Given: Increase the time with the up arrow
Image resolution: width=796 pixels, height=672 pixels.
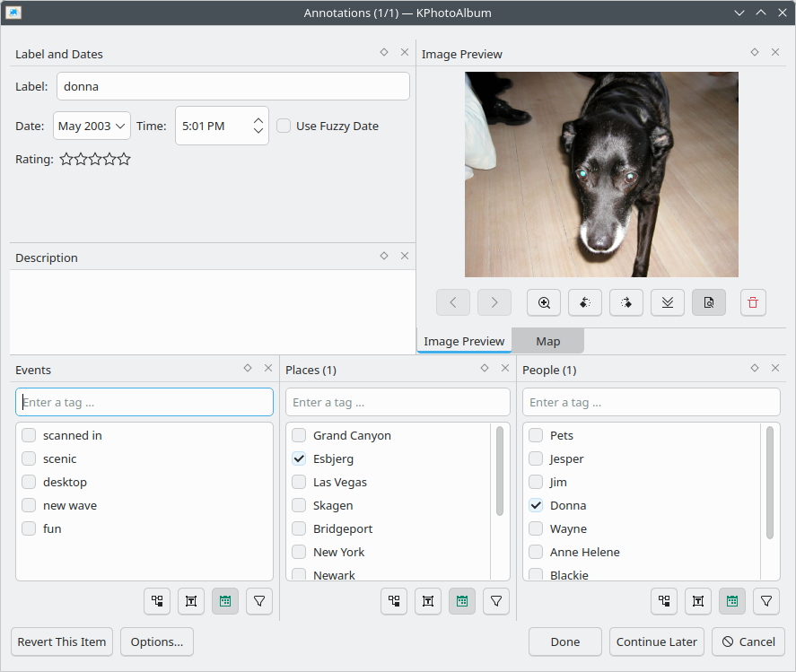Looking at the screenshot, I should pyautogui.click(x=258, y=121).
